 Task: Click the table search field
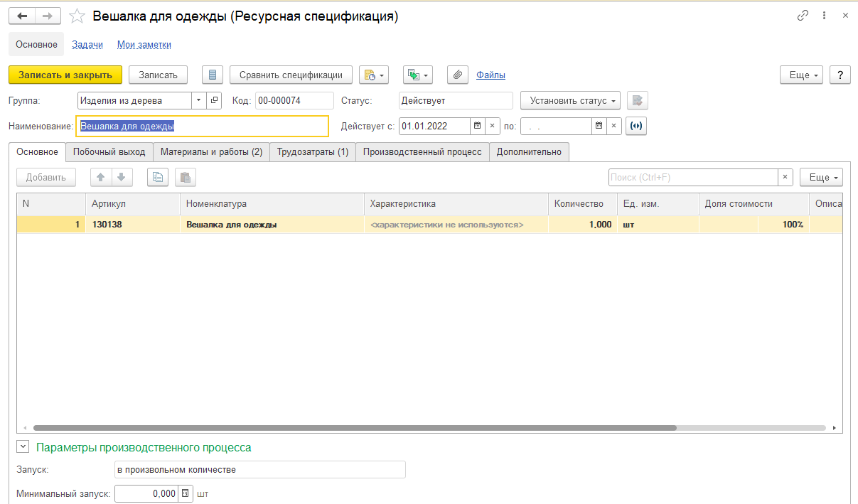(x=692, y=177)
